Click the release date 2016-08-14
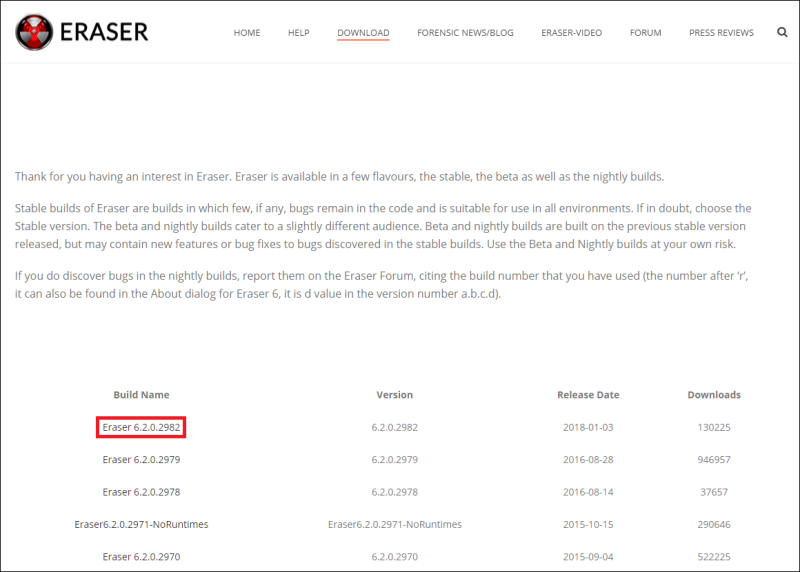Viewport: 800px width, 572px height. [588, 492]
